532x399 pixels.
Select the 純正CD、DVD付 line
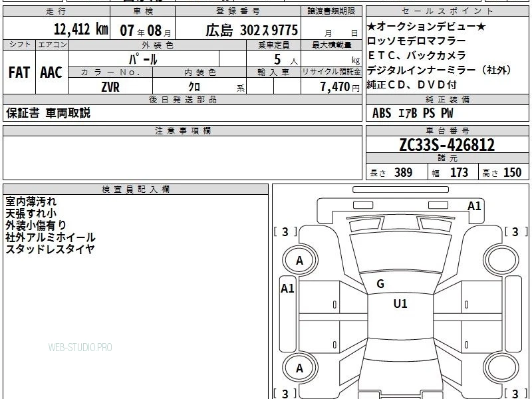pos(412,84)
